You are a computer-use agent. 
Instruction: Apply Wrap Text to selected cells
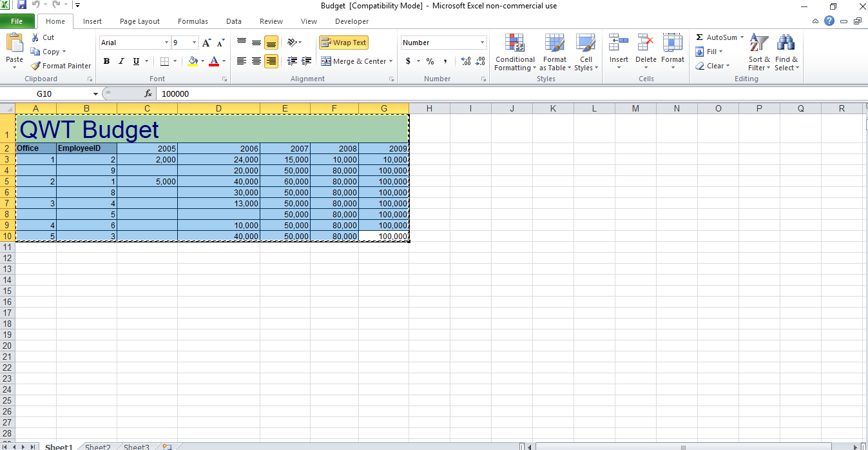343,43
